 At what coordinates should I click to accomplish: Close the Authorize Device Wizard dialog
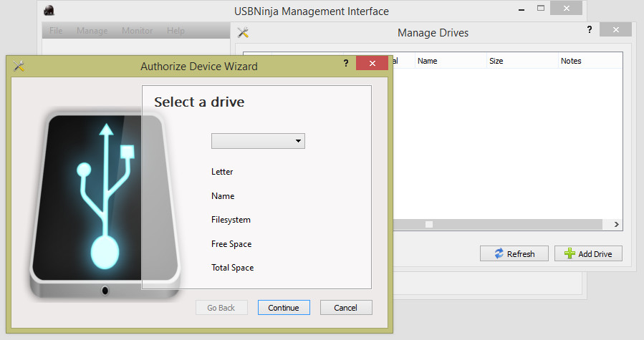[372, 63]
